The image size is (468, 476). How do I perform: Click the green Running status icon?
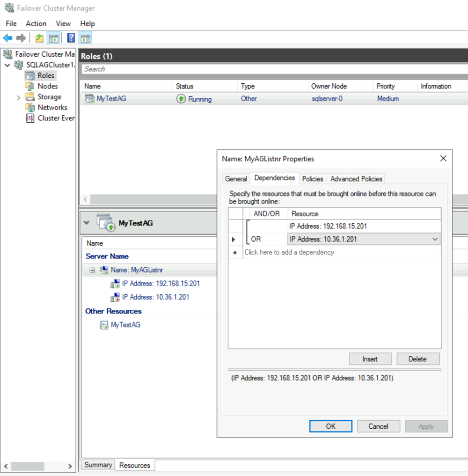[x=181, y=99]
